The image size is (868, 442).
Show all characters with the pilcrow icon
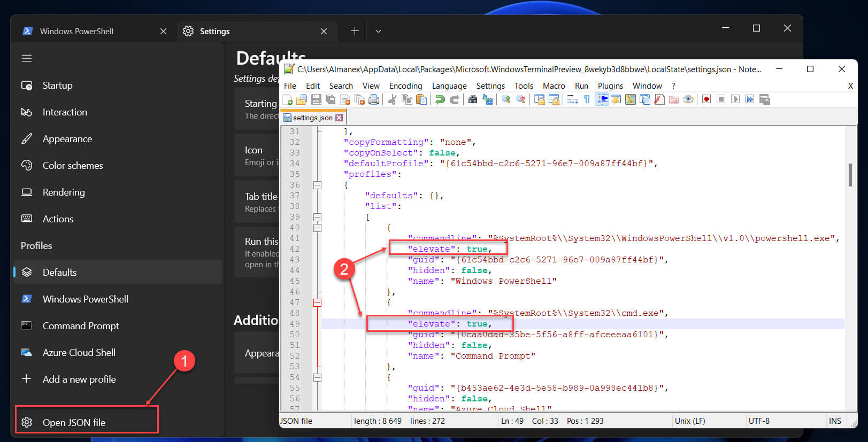[587, 99]
